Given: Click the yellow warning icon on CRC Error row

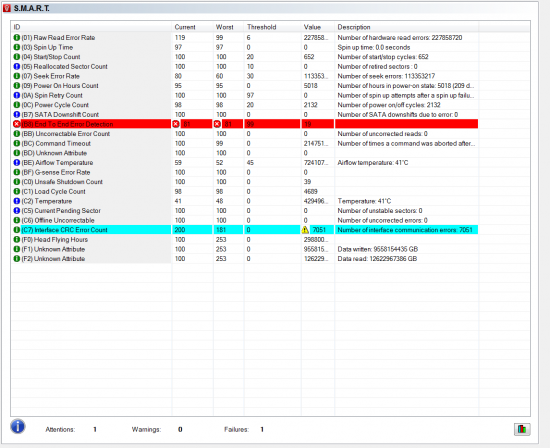Looking at the screenshot, I should (x=305, y=230).
